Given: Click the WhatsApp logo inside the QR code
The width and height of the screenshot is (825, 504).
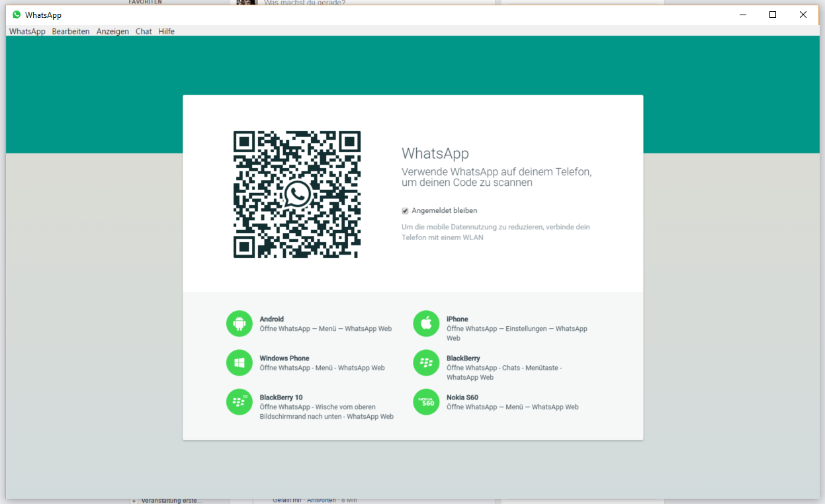Looking at the screenshot, I should tap(297, 194).
